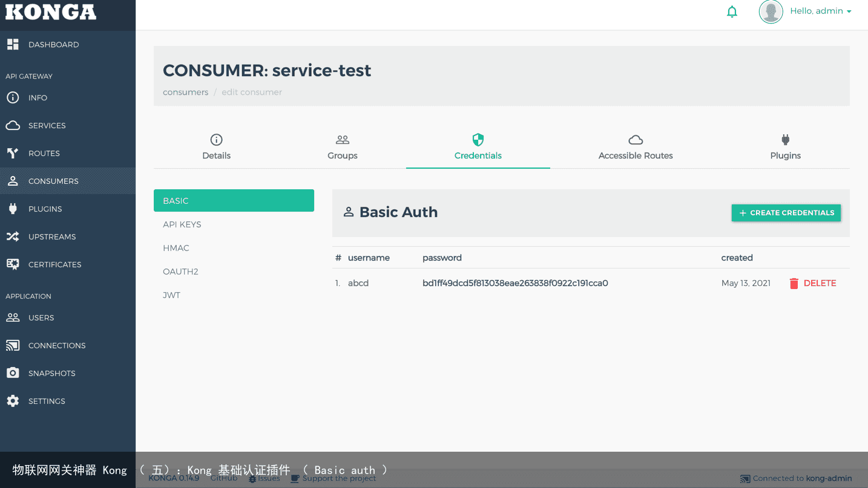Click the May 13, 2021 created date

746,283
